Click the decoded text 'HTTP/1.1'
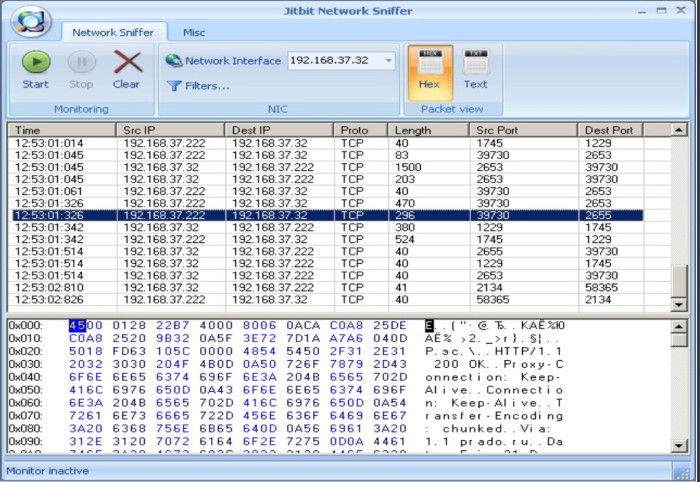Screen dimensions: 700x482 [x=529, y=351]
